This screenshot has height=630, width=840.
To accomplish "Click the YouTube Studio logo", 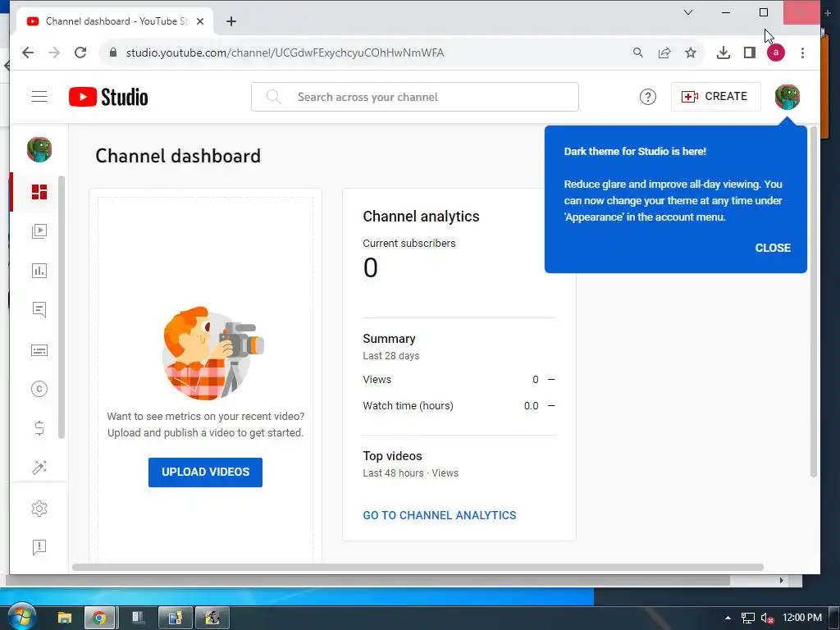I will point(108,97).
